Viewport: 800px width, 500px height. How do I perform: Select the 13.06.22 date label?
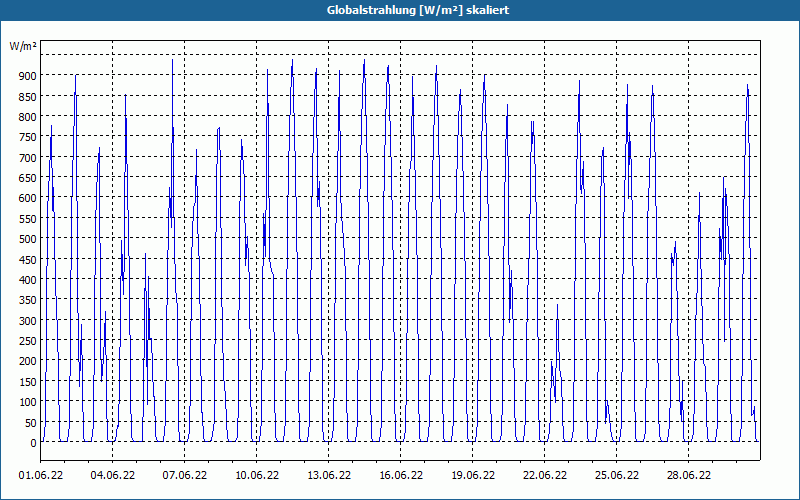coord(329,475)
